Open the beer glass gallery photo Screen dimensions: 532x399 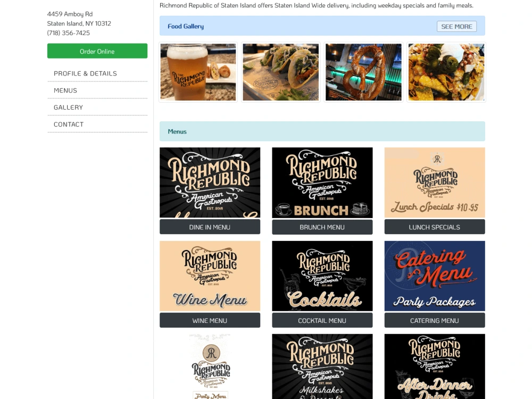coord(198,72)
